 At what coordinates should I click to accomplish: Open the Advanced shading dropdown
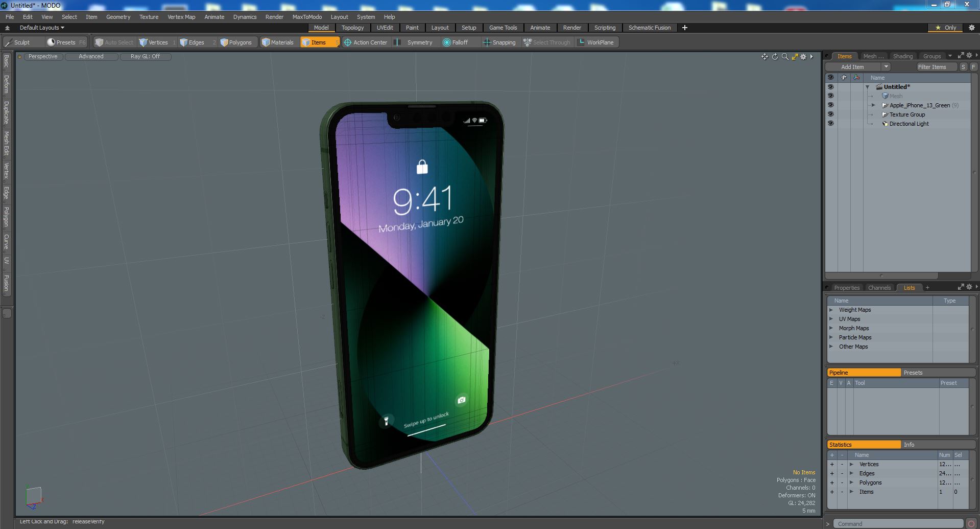(91, 57)
